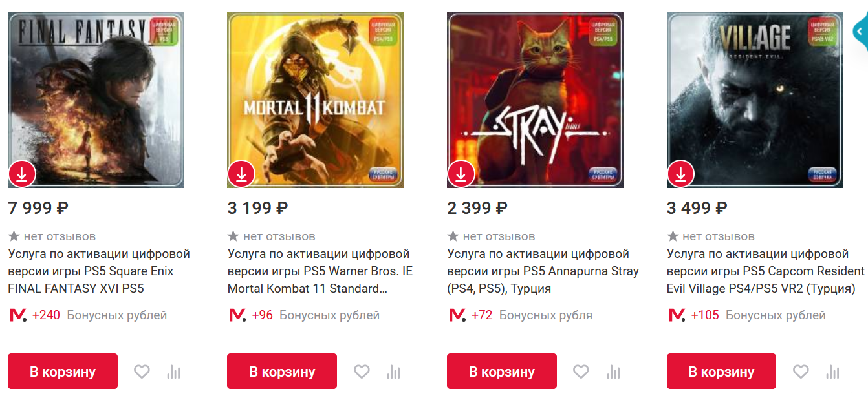Click compare bars icon for Stray
Screen dimensions: 868x398
[613, 372]
